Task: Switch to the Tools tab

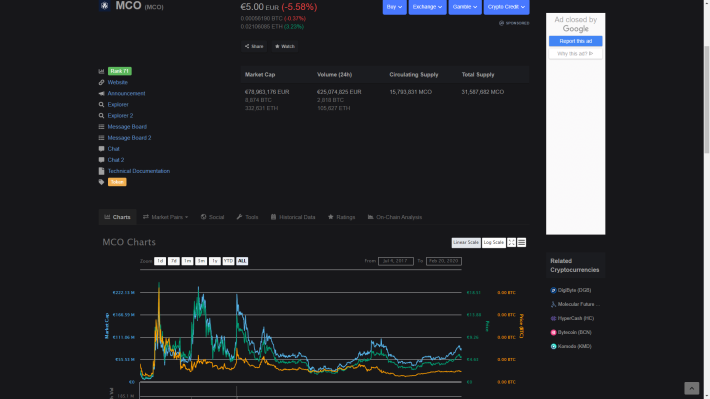Action: tap(247, 217)
